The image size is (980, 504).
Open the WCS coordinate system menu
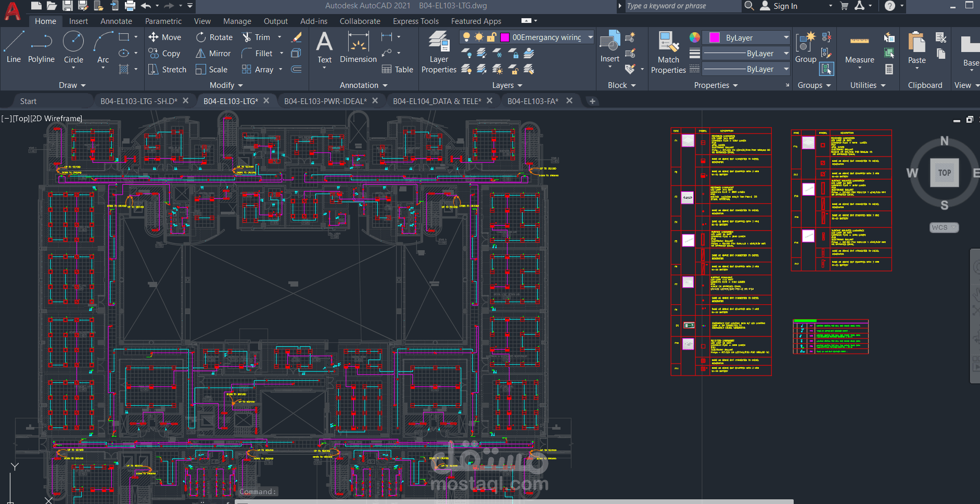coord(944,227)
